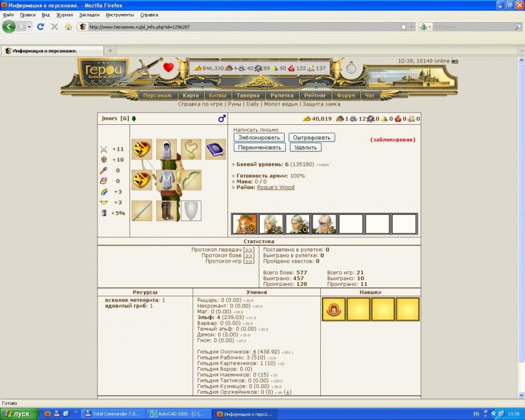Open the Таверна game navigation tab
This screenshot has height=420, width=525.
250,95
